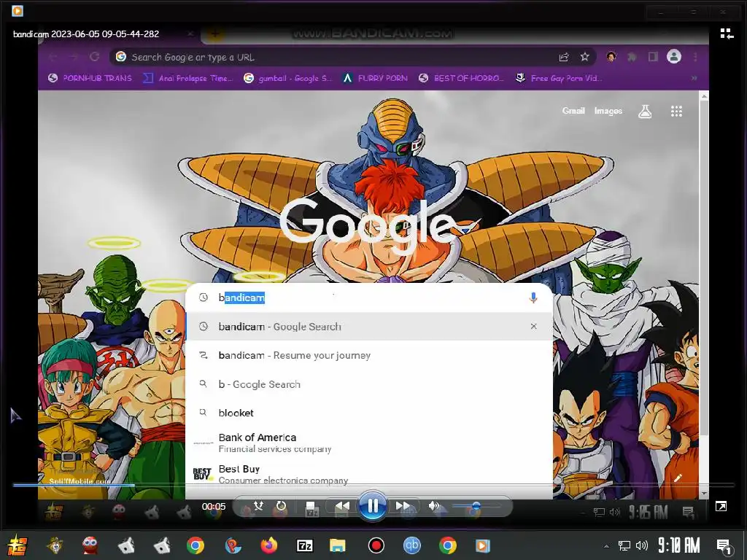Go to the previous track in the player
Image resolution: width=747 pixels, height=560 pixels.
point(341,506)
